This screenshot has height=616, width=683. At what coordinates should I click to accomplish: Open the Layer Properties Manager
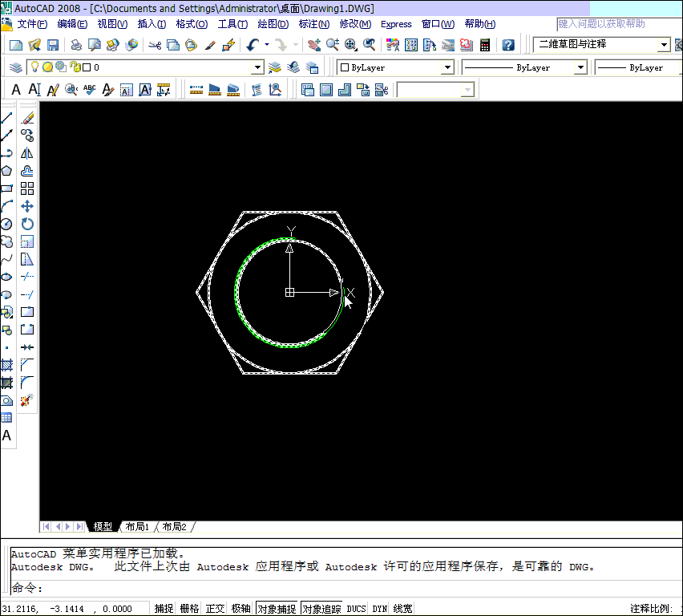[x=16, y=67]
